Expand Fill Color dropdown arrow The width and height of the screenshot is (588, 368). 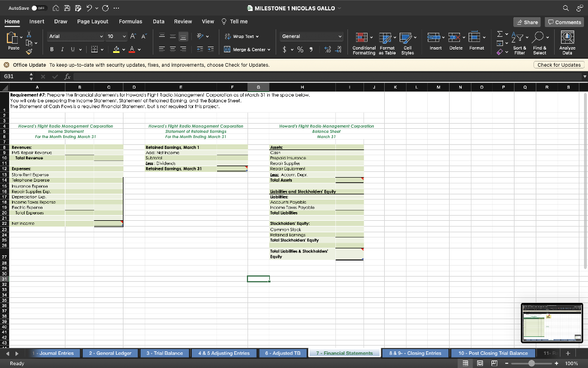coord(123,49)
